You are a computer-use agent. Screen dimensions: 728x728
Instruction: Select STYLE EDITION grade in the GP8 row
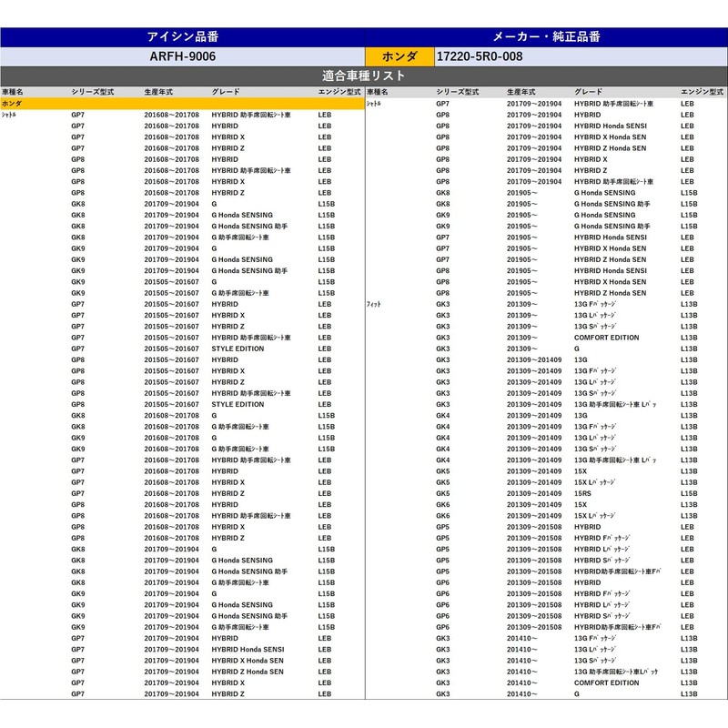[x=238, y=404]
